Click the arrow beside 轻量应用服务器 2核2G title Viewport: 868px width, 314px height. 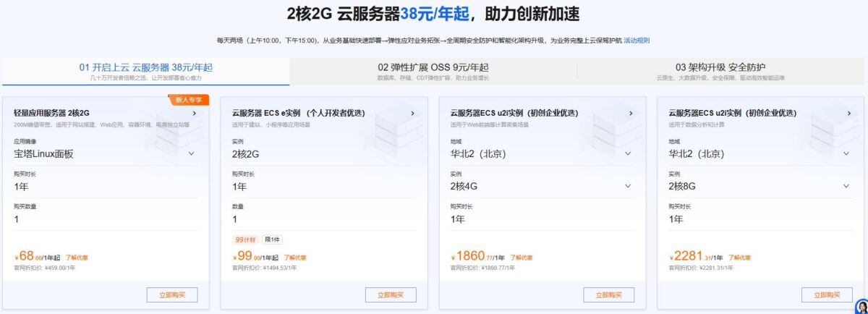pos(194,113)
